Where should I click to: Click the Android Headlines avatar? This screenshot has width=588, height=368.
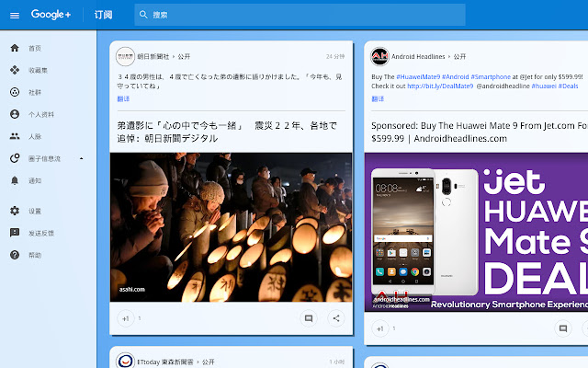[379, 56]
